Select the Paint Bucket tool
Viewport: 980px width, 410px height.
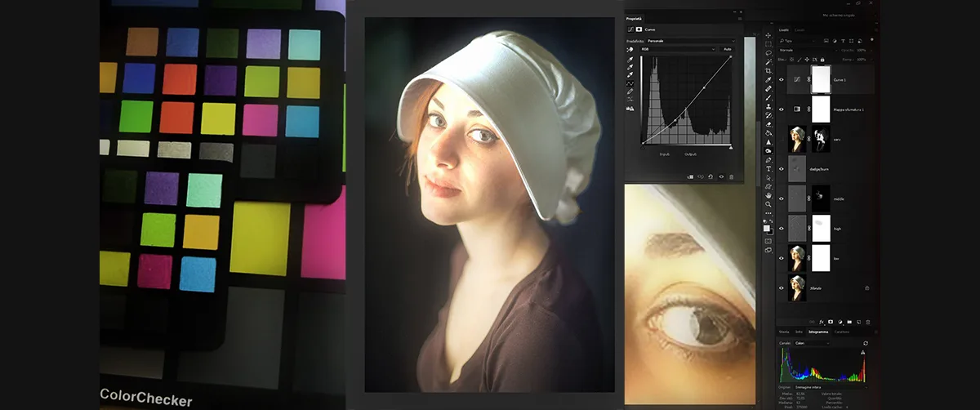point(768,133)
